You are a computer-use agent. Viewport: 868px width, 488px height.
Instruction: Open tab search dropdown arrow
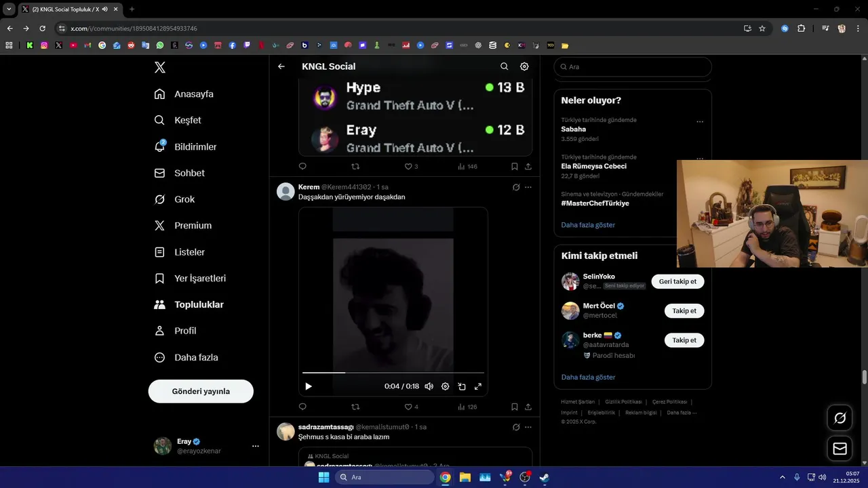point(9,9)
